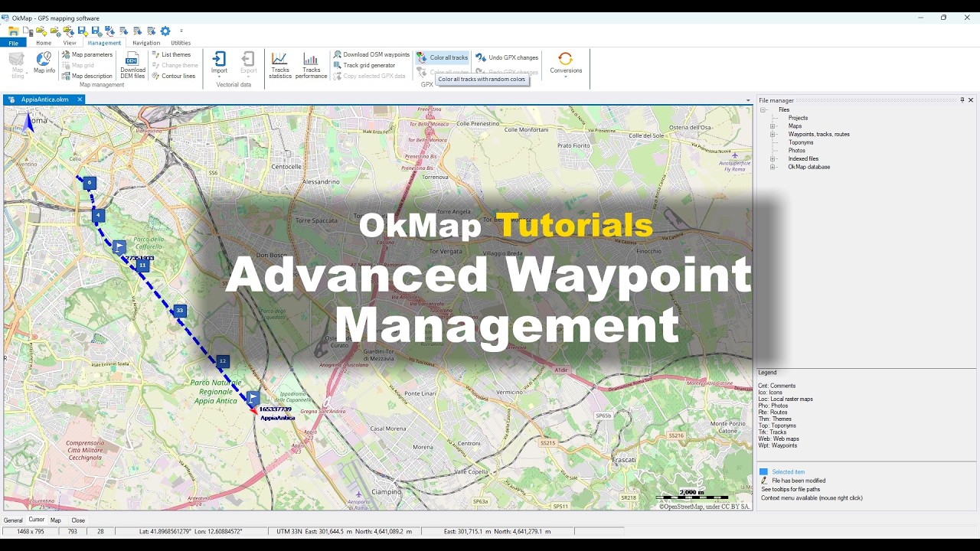Switch to the Utilities ribbon tab
Image resolution: width=980 pixels, height=551 pixels.
point(181,43)
